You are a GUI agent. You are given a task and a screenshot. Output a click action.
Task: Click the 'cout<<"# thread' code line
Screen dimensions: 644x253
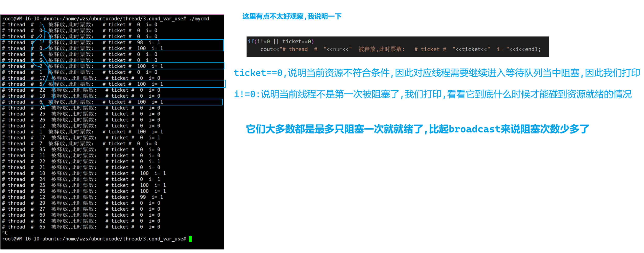pos(400,49)
